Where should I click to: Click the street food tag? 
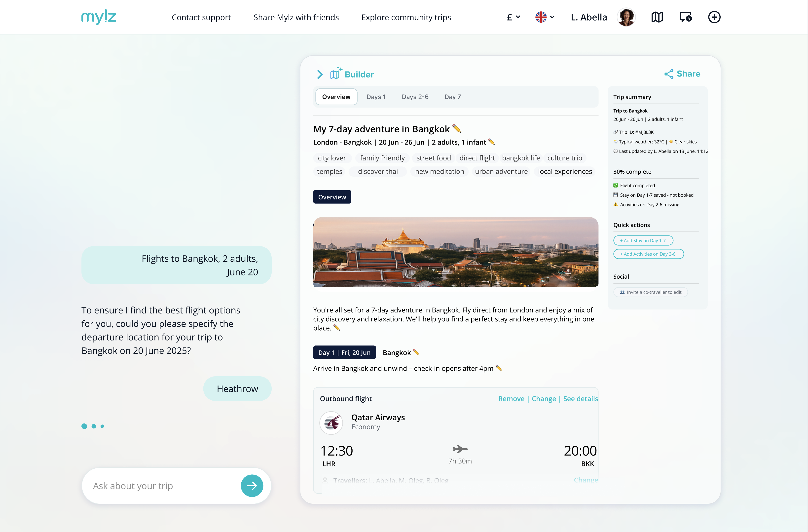(434, 158)
